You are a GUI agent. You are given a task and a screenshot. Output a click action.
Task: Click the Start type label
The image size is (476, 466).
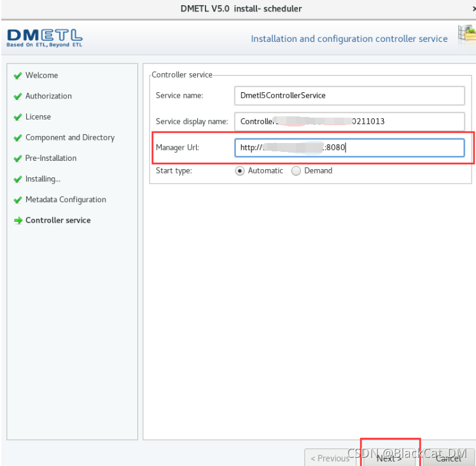[x=174, y=170]
